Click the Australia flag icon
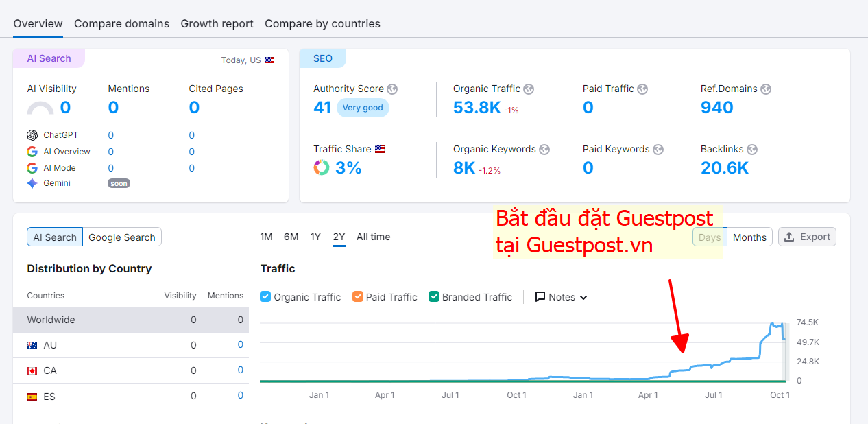 (32, 345)
